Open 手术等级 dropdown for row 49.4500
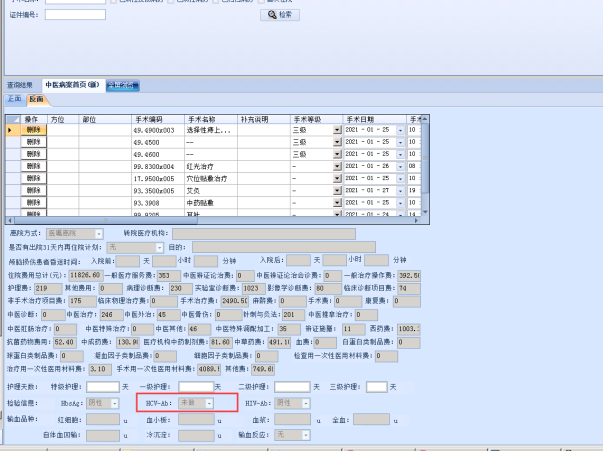The width and height of the screenshot is (603, 451). coord(337,142)
